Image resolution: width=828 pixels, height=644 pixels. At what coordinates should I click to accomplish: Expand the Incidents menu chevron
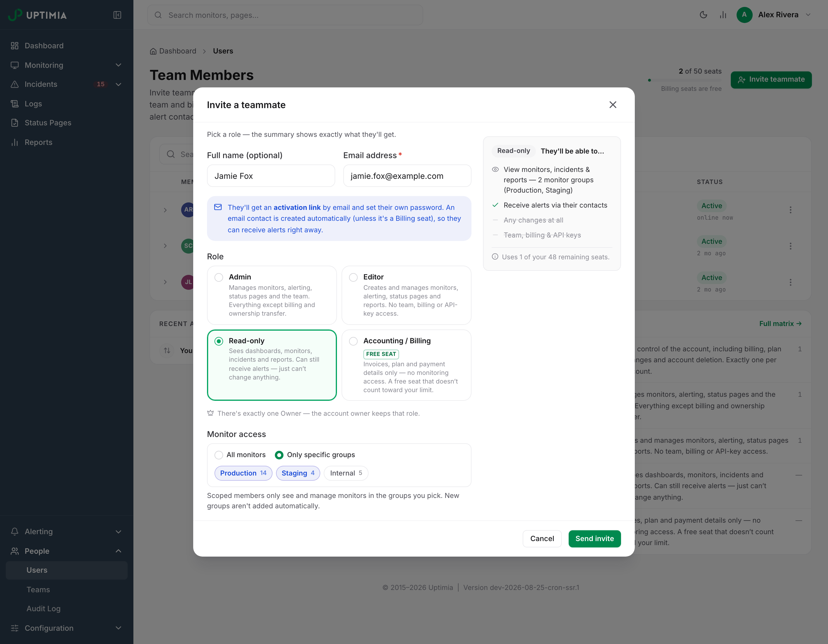pyautogui.click(x=118, y=84)
